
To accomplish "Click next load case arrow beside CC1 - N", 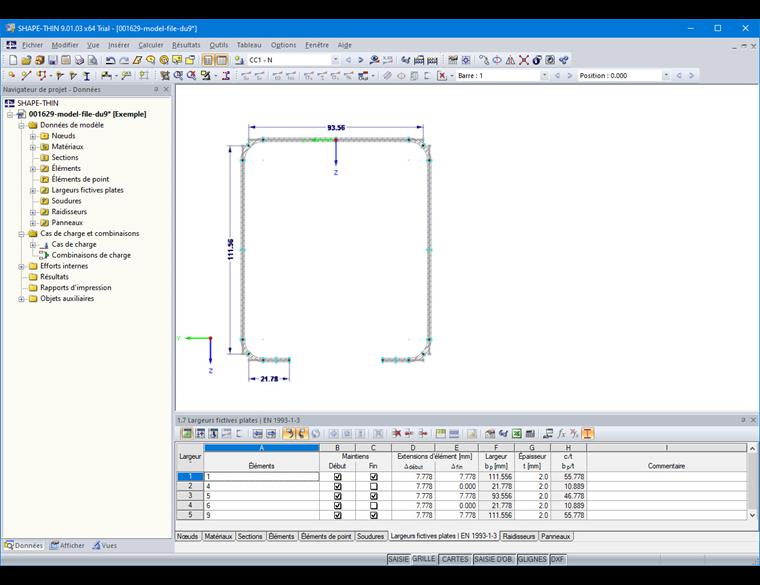I will click(361, 60).
